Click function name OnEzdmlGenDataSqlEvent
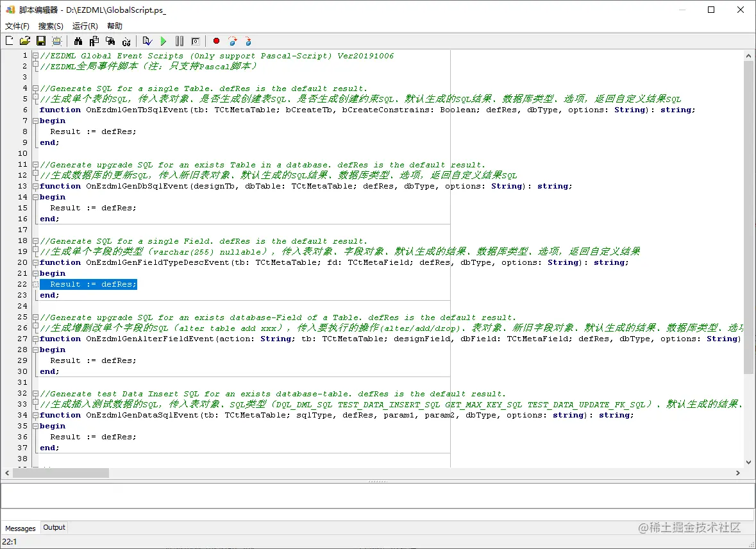Viewport: 756px width, 549px height. (x=142, y=415)
